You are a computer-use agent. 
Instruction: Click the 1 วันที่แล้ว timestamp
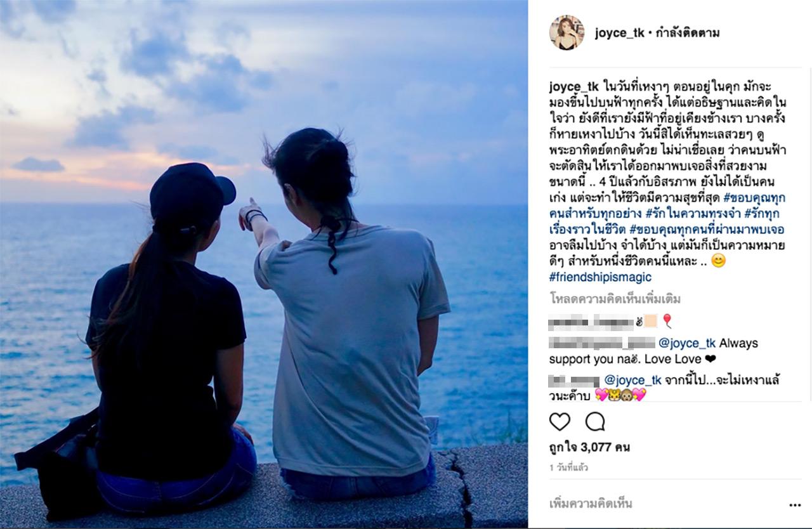[x=568, y=467]
